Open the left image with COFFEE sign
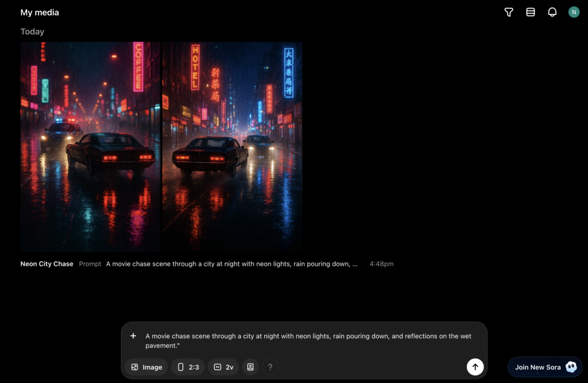This screenshot has width=588, height=383. point(91,146)
